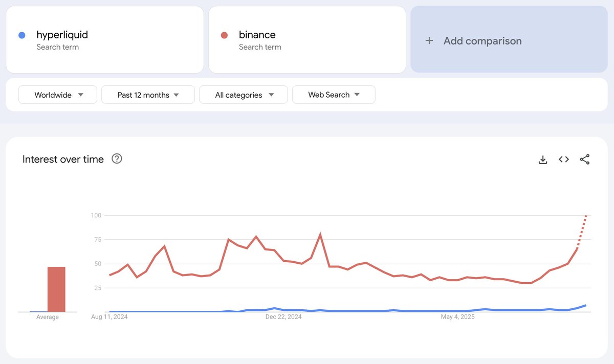The width and height of the screenshot is (614, 364).
Task: Download the Interest over time data
Action: (x=542, y=159)
